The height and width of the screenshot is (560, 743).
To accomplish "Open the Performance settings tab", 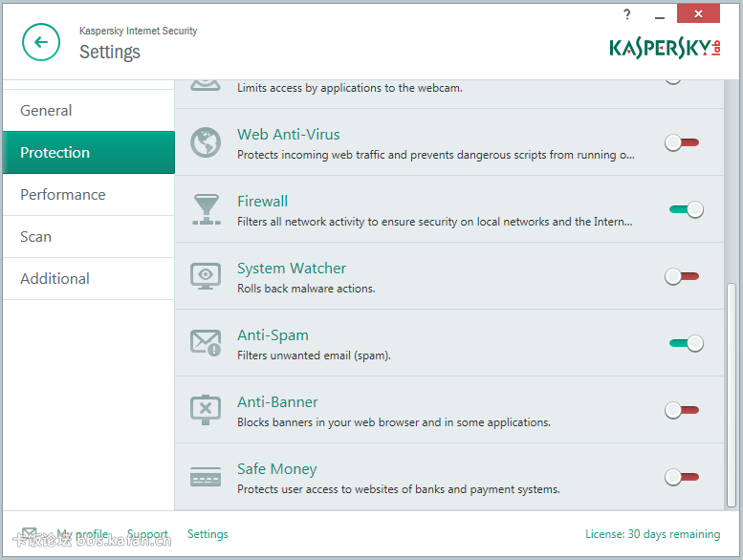I will tap(89, 195).
